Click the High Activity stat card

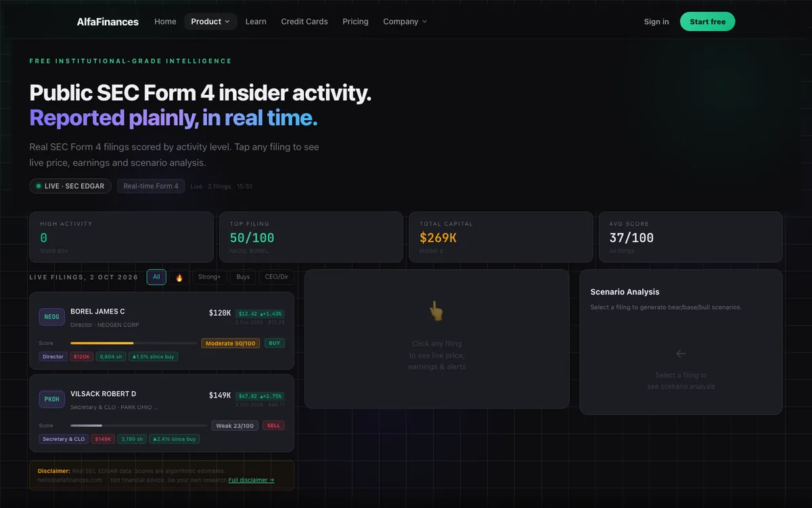(122, 237)
